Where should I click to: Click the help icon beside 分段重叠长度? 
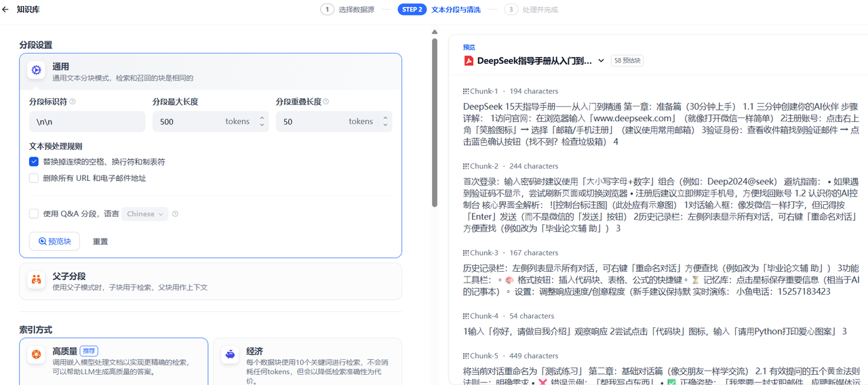(326, 102)
